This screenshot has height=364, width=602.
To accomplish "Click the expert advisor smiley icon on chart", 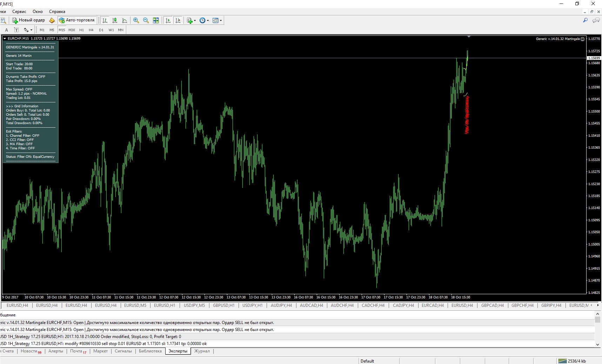I will 583,39.
